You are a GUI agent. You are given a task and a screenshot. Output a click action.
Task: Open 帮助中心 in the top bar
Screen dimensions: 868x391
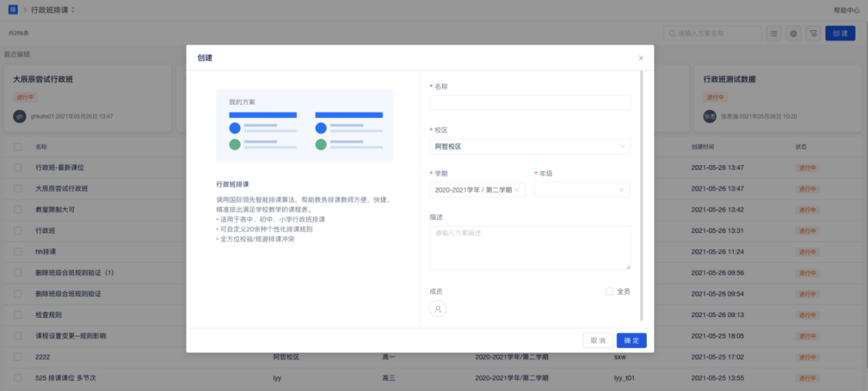(846, 10)
